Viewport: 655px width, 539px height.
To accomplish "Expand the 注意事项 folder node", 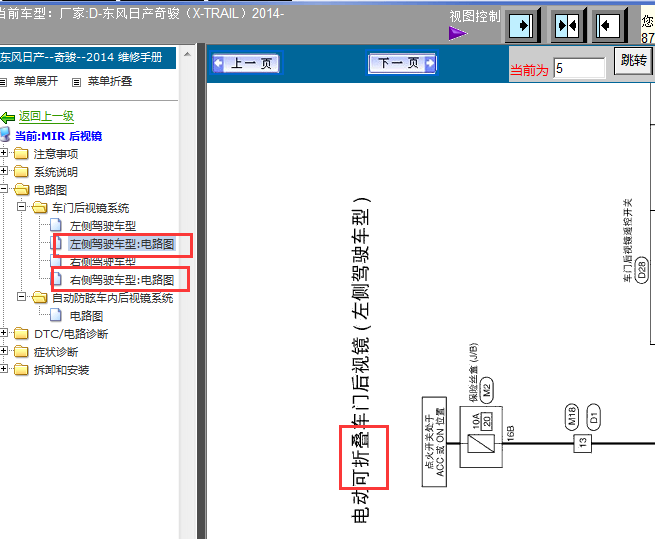I will [x=3, y=153].
